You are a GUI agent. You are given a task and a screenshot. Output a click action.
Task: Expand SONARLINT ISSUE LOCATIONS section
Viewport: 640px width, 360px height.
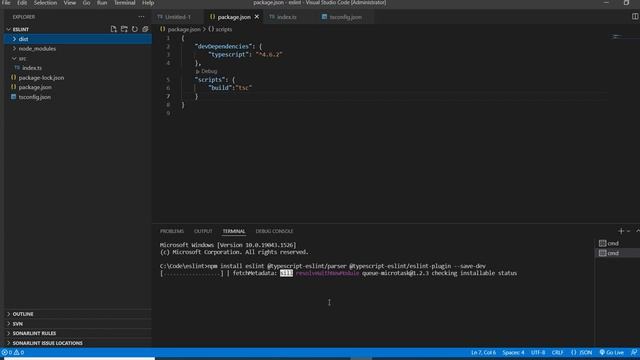point(78,343)
